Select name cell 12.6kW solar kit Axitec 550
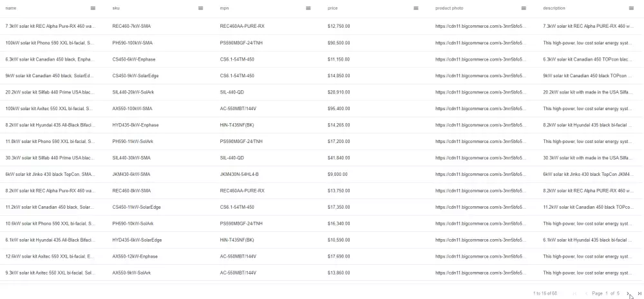This screenshot has height=299, width=644. 50,256
